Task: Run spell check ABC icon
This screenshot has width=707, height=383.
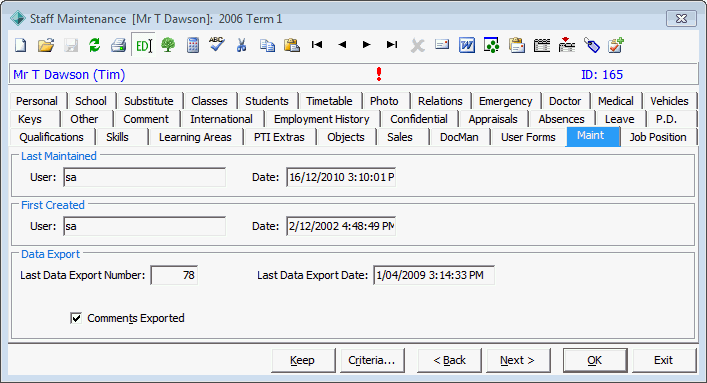Action: [217, 44]
